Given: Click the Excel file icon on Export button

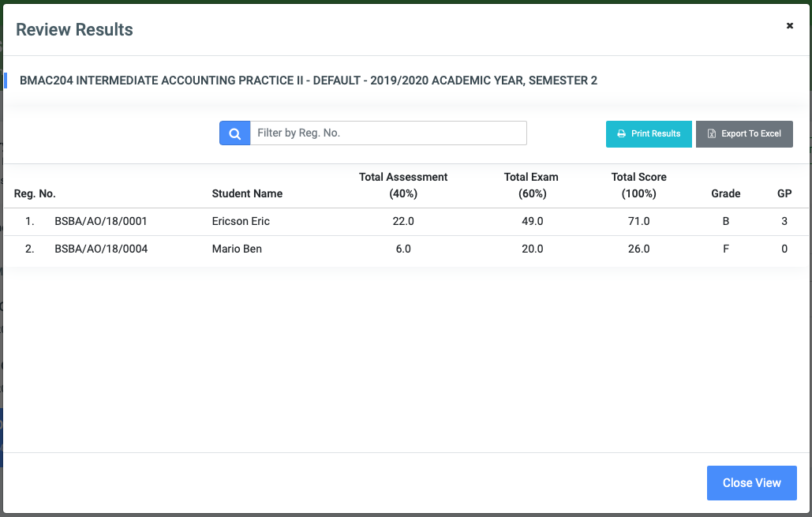Looking at the screenshot, I should 711,133.
